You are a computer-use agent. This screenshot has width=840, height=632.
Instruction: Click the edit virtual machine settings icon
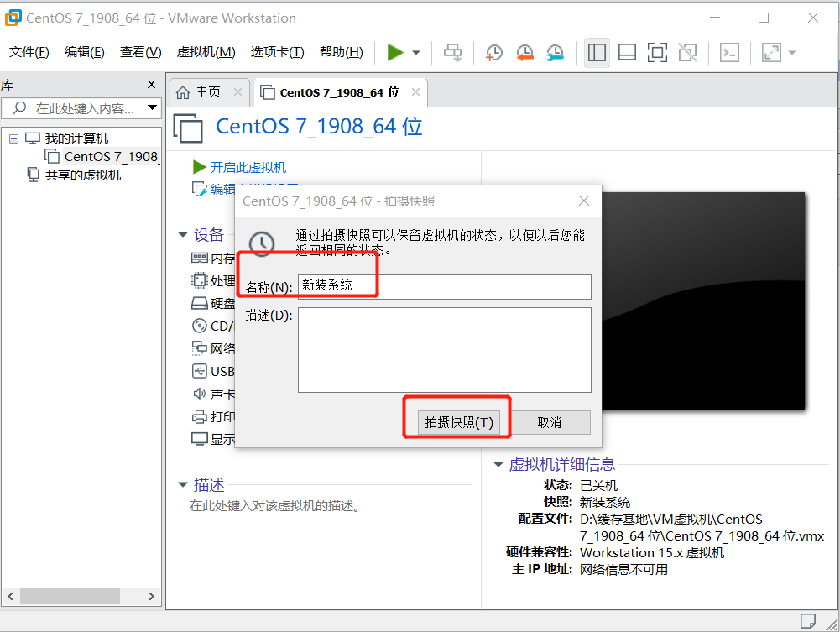click(199, 189)
